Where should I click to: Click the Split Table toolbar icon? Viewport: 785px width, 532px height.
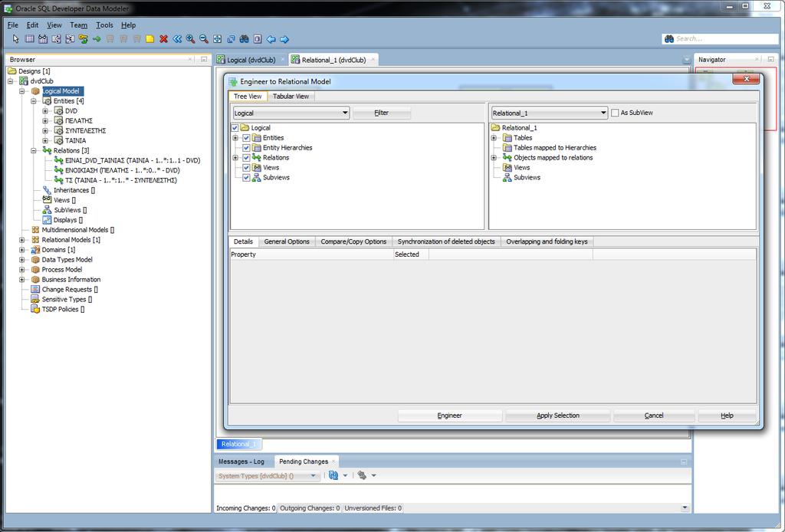click(x=57, y=39)
